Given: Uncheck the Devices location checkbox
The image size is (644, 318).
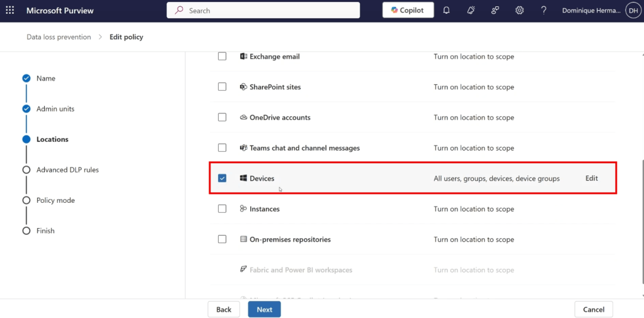Looking at the screenshot, I should (x=222, y=178).
